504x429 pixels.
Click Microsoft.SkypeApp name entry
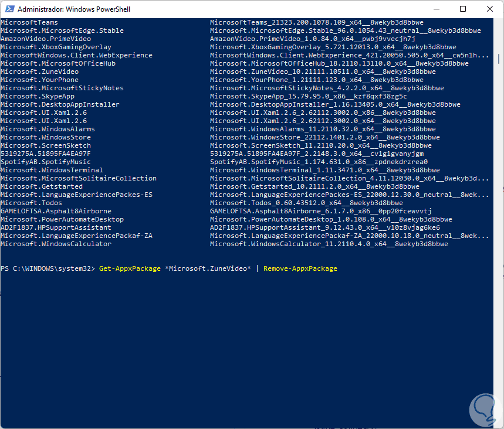tap(38, 96)
